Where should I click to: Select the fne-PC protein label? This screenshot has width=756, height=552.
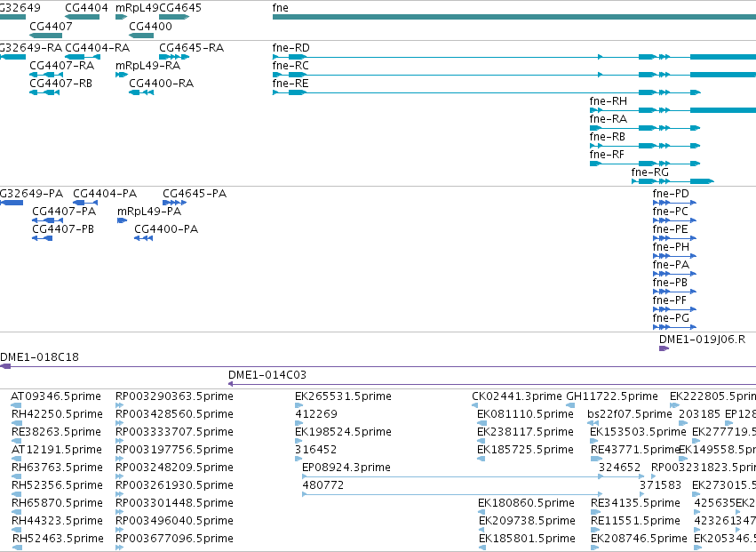(671, 212)
